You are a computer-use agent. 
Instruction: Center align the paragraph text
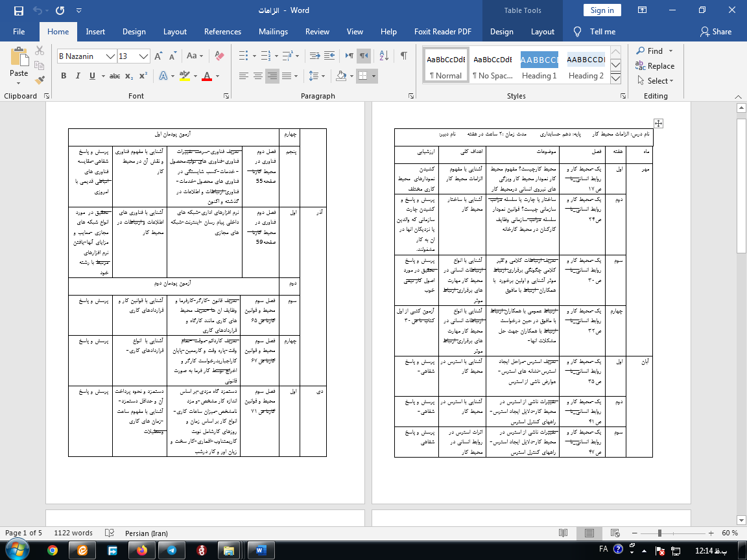(x=257, y=76)
